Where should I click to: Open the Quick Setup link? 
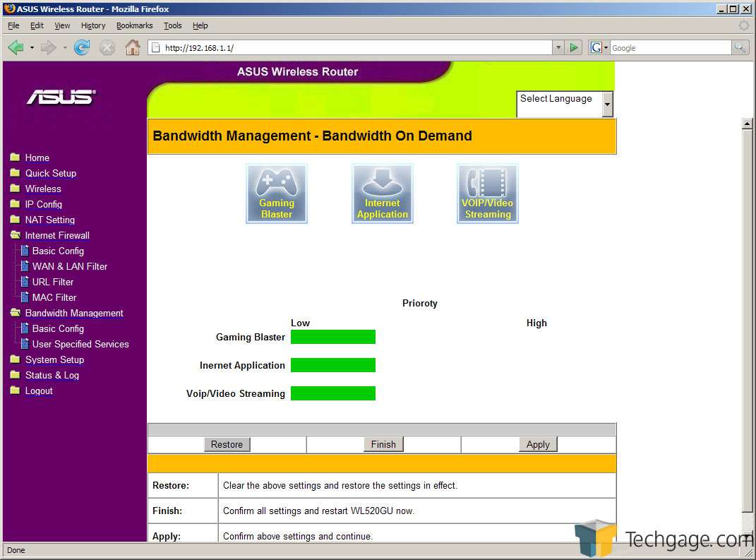pos(51,173)
